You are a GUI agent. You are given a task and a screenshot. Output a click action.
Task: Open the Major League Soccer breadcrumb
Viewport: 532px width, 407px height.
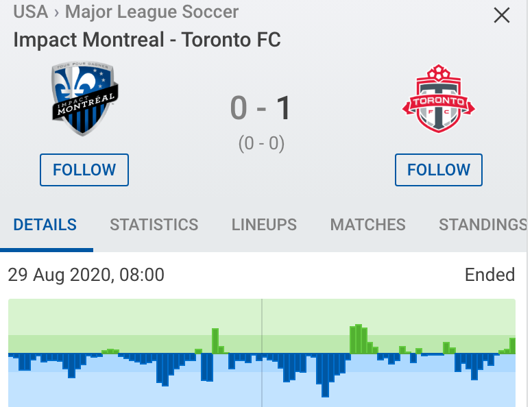point(152,12)
